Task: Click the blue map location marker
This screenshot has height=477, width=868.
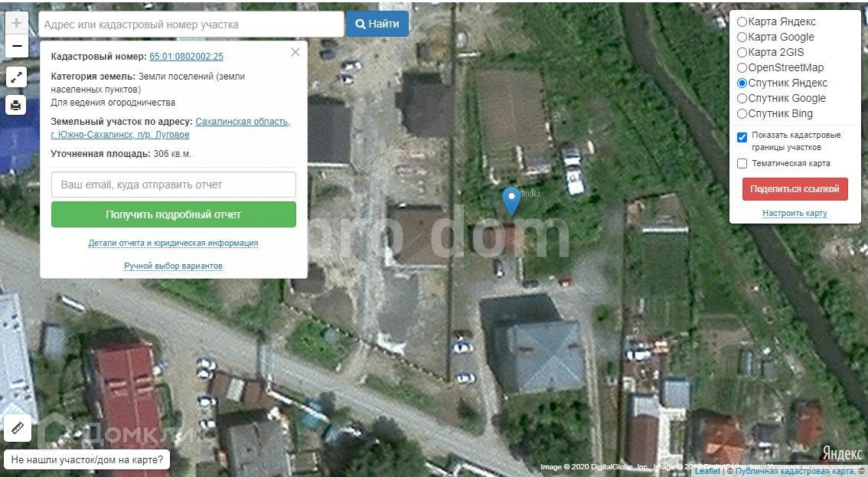Action: 511,200
